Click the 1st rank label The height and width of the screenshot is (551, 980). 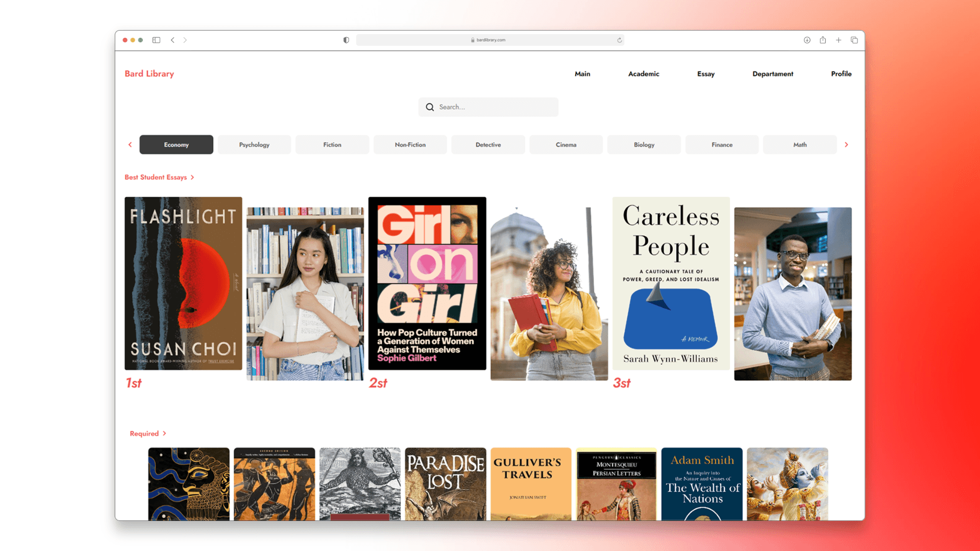pos(134,383)
